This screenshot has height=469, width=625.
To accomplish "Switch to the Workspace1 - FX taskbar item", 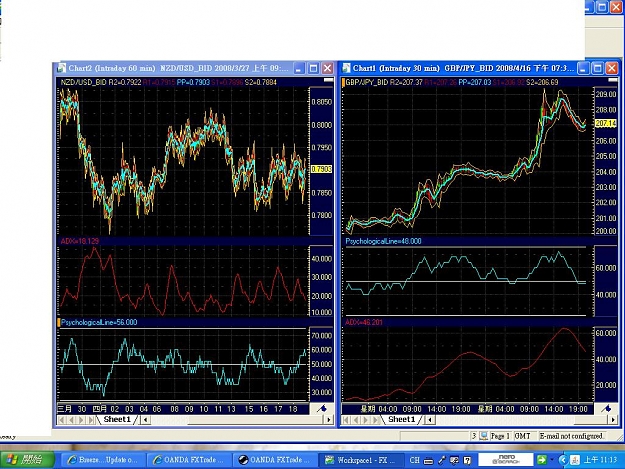I will pyautogui.click(x=361, y=460).
